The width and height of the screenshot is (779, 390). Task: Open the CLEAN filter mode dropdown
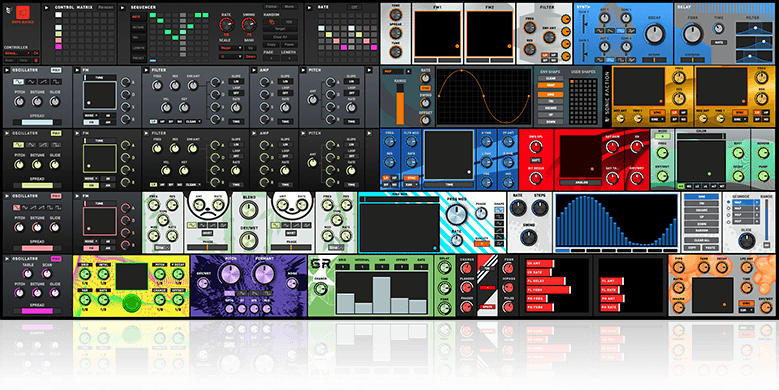point(193,121)
